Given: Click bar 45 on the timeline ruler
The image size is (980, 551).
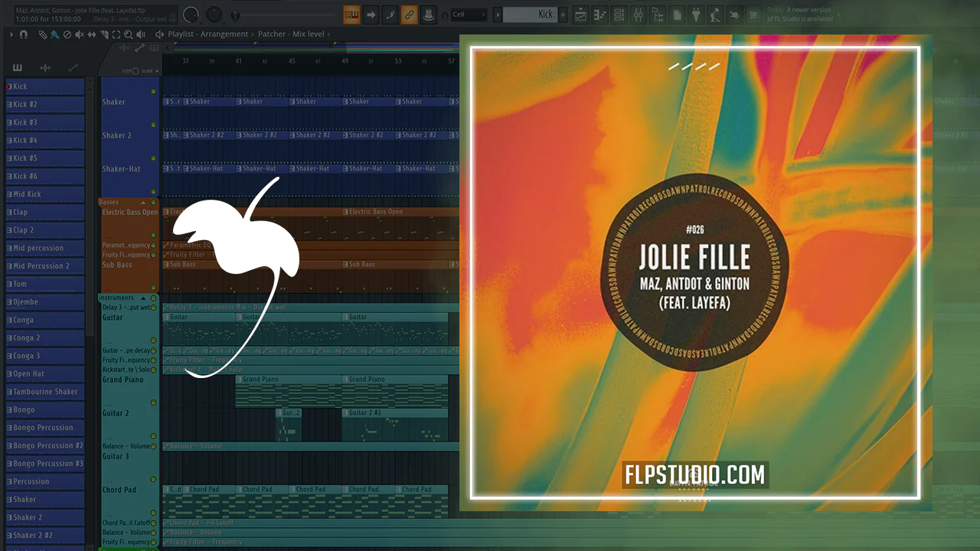Looking at the screenshot, I should [x=292, y=61].
